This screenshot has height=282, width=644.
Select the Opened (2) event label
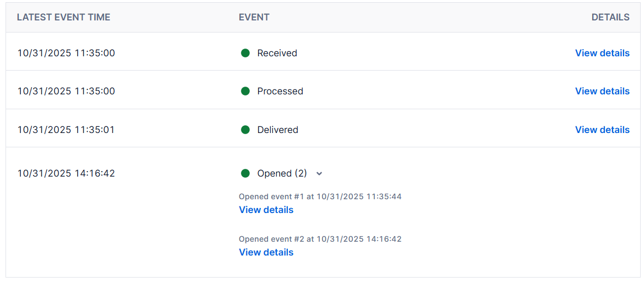(282, 173)
